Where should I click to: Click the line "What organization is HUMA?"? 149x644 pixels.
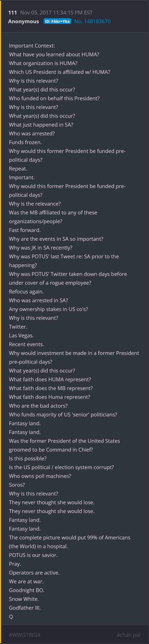point(43,63)
